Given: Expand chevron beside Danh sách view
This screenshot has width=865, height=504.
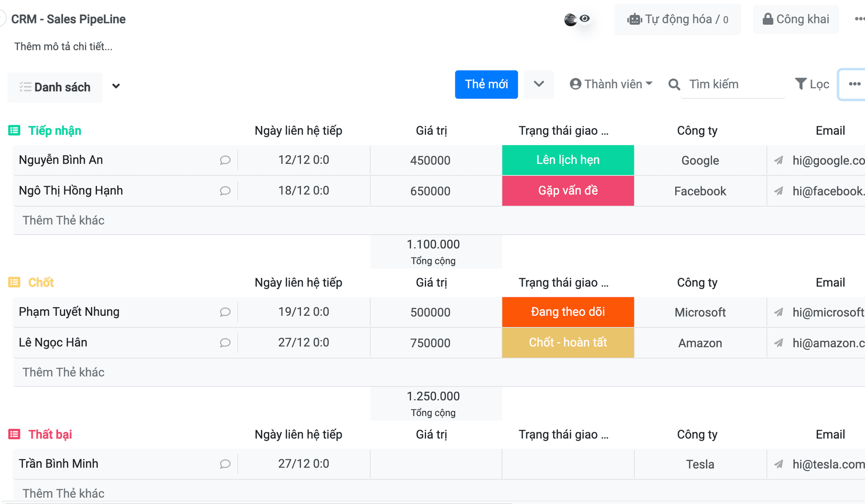Looking at the screenshot, I should 116,86.
